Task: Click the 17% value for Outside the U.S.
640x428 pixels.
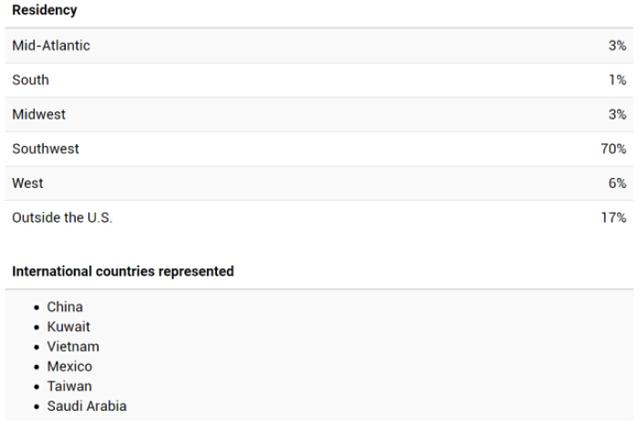Action: pos(613,217)
